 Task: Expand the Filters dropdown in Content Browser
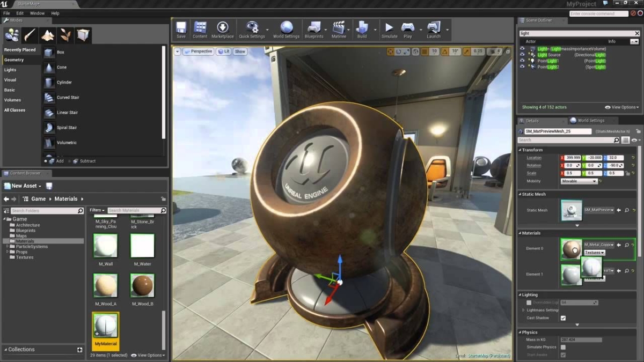(97, 210)
